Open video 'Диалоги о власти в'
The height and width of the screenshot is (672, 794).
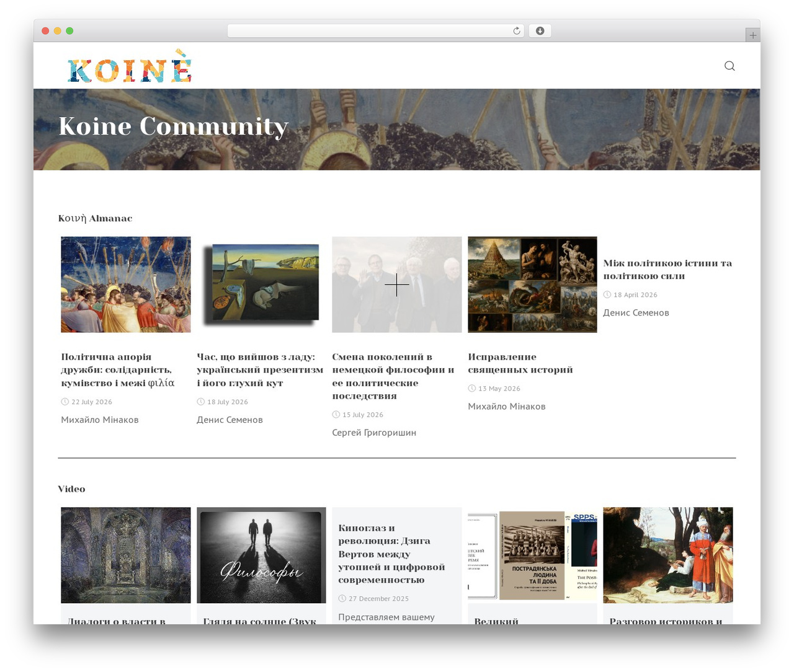[116, 621]
